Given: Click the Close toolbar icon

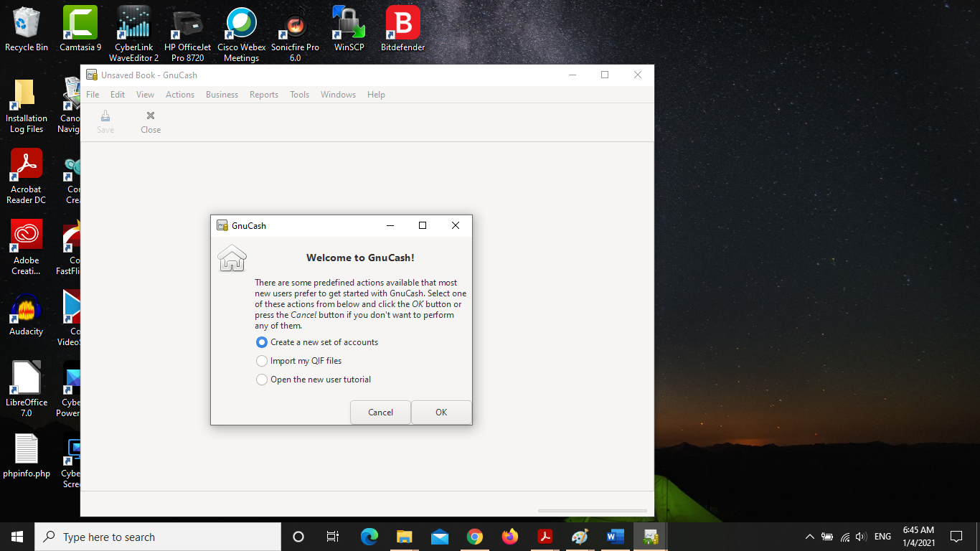Looking at the screenshot, I should tap(151, 121).
